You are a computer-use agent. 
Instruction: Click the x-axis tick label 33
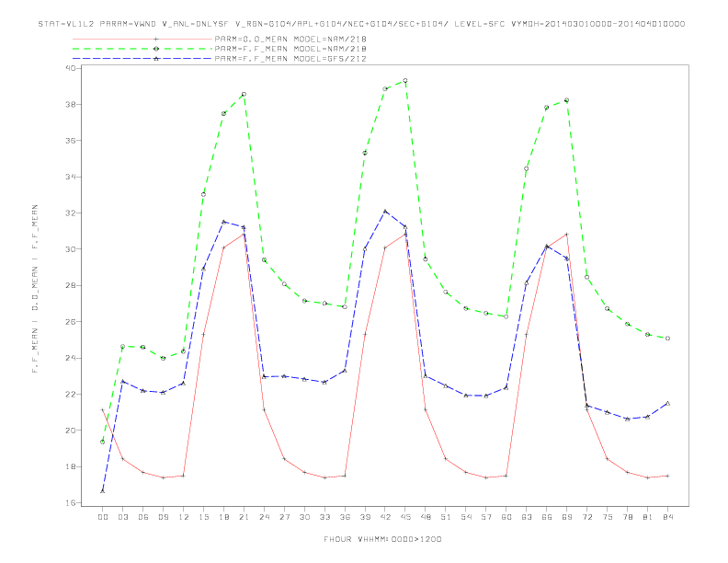pyautogui.click(x=324, y=517)
